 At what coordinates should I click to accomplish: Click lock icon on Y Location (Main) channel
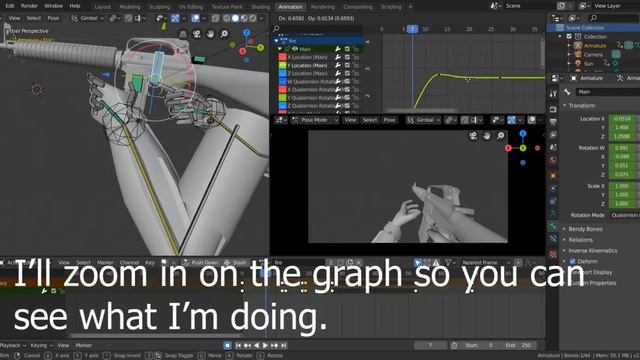point(356,65)
